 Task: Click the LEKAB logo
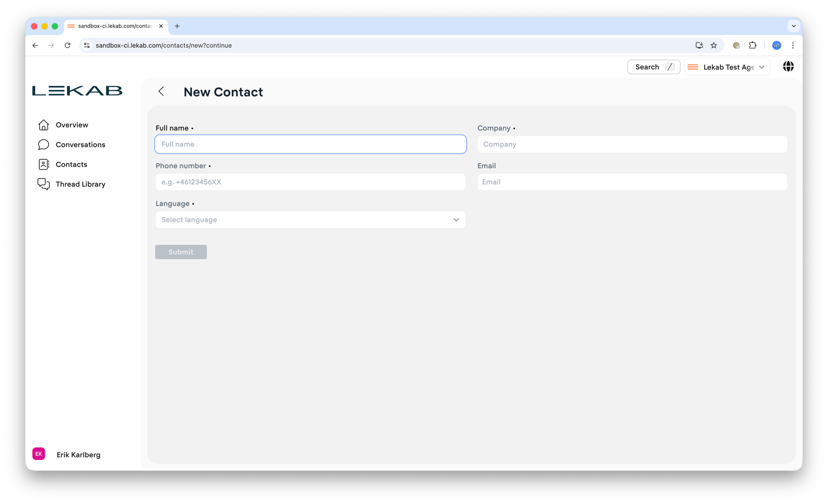tap(77, 91)
